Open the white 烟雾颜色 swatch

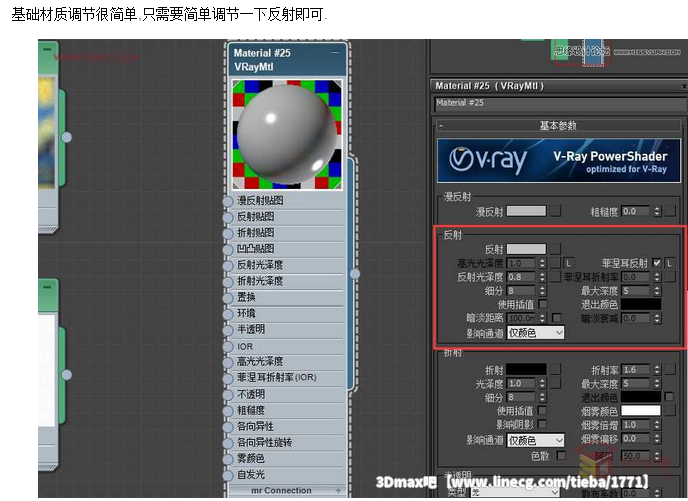(641, 411)
